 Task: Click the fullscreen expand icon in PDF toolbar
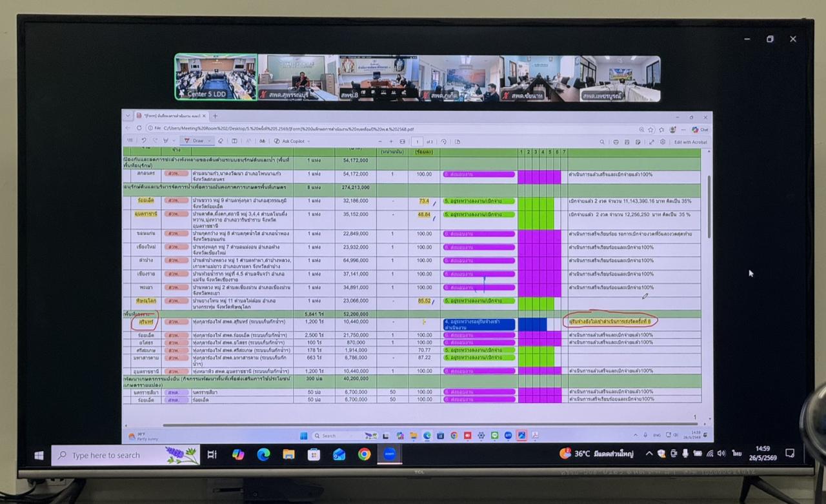click(x=651, y=141)
